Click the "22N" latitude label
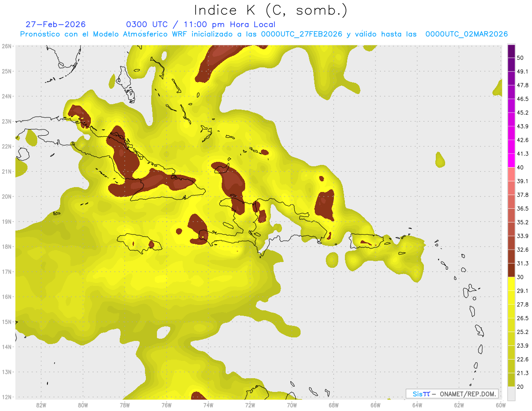The image size is (532, 411). (6, 146)
